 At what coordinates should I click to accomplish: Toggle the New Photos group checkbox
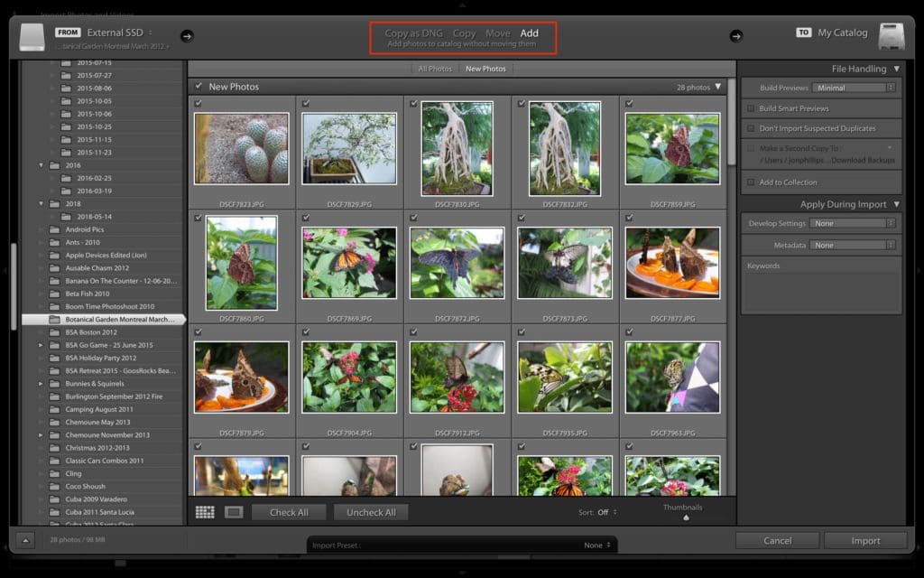pos(199,86)
